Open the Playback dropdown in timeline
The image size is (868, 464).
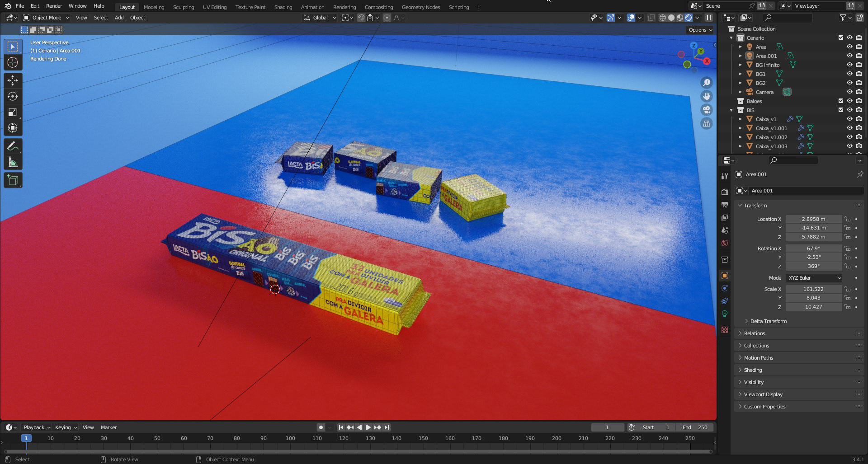pos(37,427)
